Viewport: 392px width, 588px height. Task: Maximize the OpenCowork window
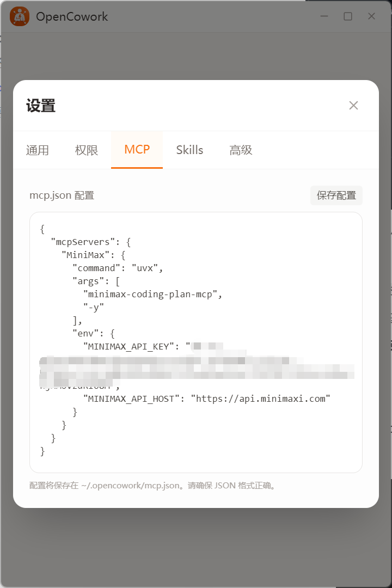coord(348,16)
